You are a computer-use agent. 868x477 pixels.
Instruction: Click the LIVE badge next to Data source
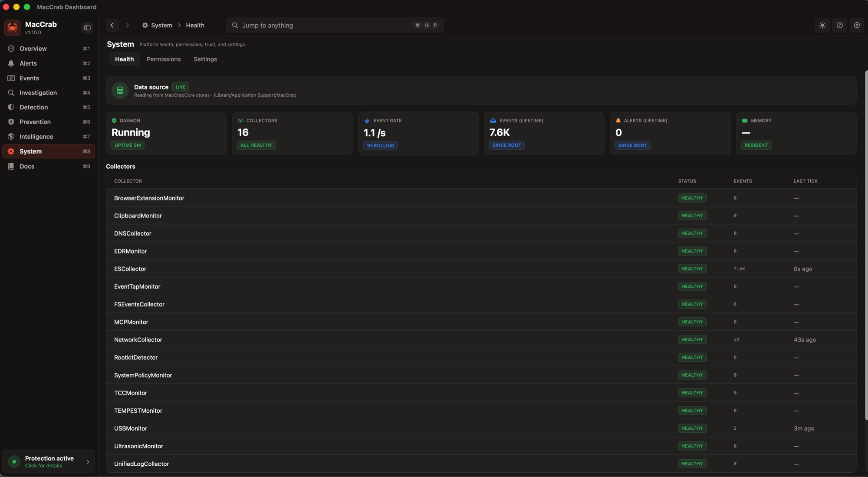pos(181,87)
